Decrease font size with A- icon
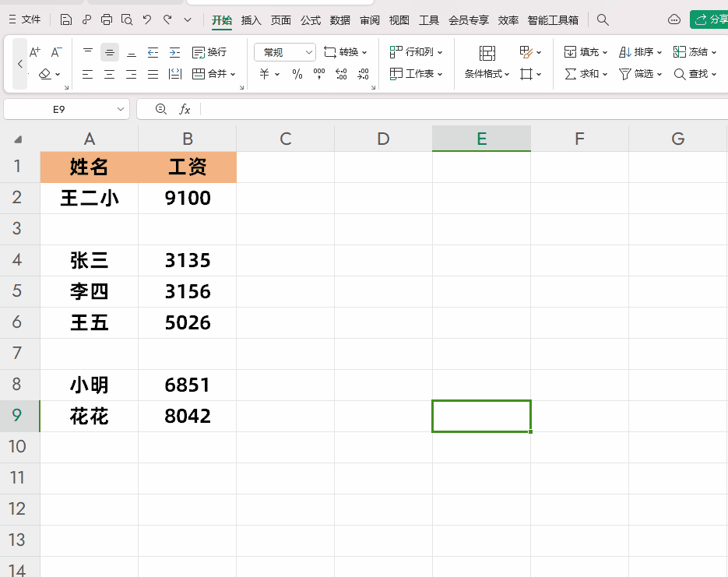The image size is (728, 577). tap(56, 52)
